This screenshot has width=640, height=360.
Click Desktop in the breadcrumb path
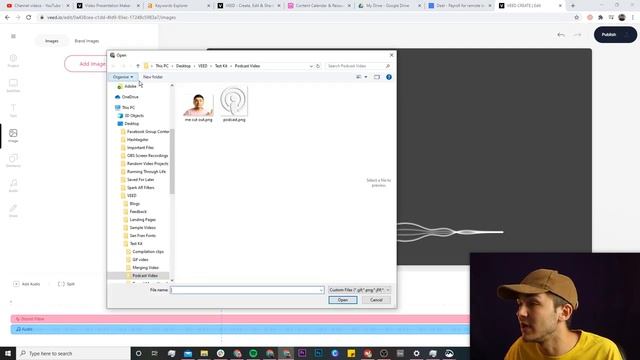[183, 66]
